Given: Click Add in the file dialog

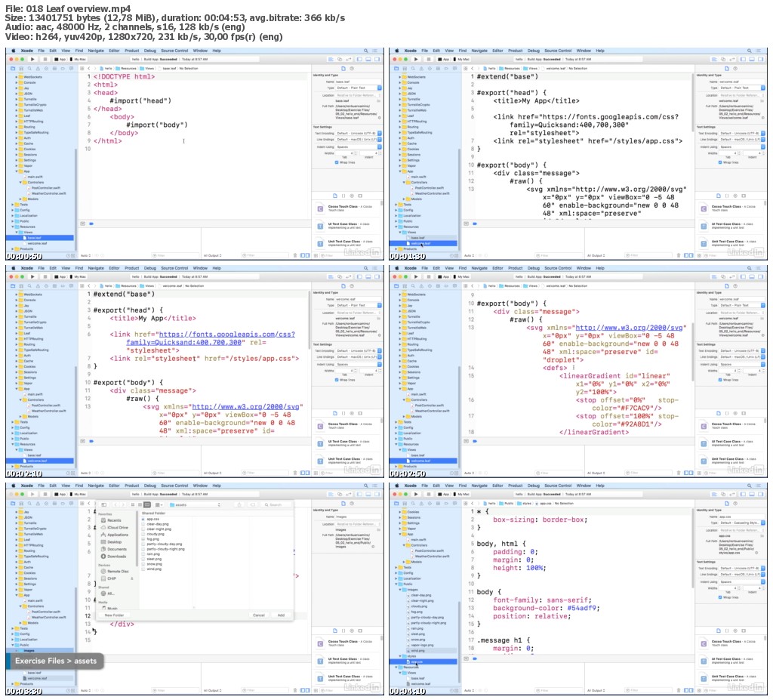Looking at the screenshot, I should click(281, 615).
